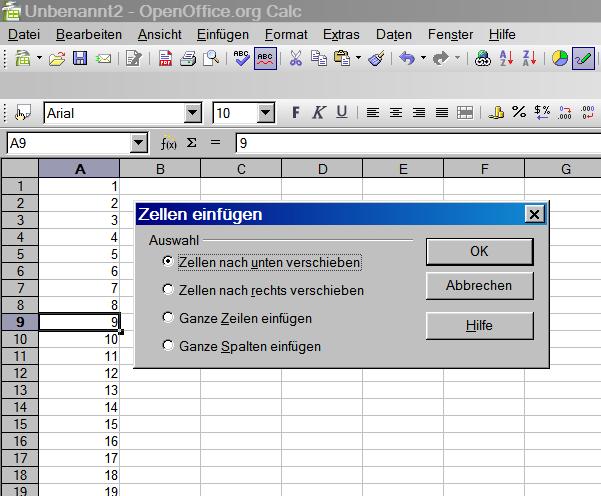Open the Einfügen menu

tap(223, 34)
